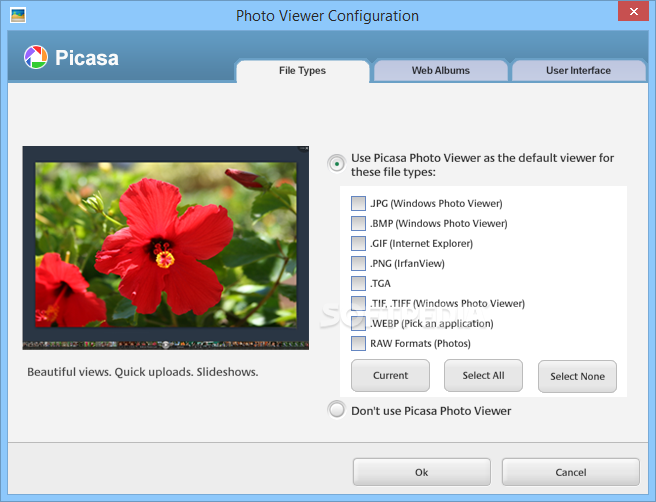Close the Photo Viewer Configuration dialog
The height and width of the screenshot is (502, 656).
(x=633, y=12)
